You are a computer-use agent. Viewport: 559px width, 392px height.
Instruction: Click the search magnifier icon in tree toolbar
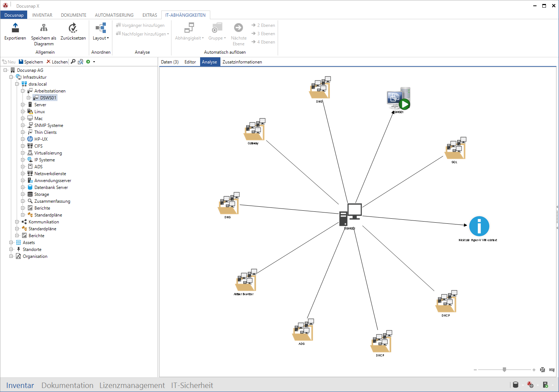(73, 62)
